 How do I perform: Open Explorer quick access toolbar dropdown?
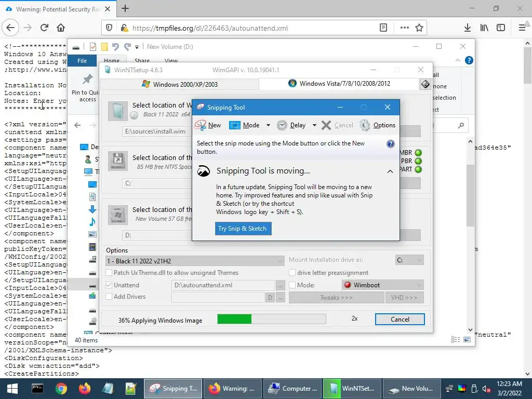click(x=137, y=47)
